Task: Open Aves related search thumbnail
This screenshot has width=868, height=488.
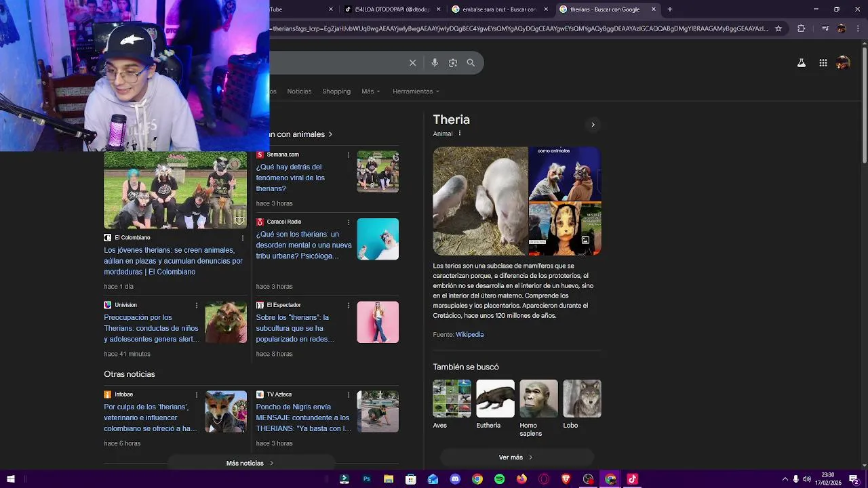Action: pos(452,399)
